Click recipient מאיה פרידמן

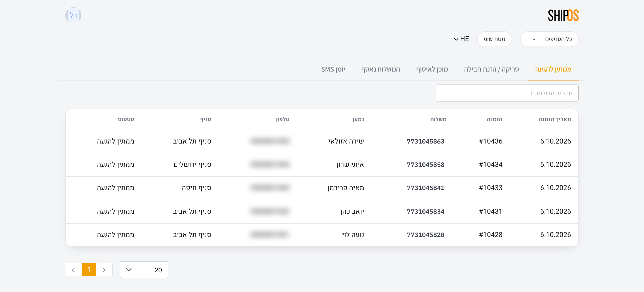[x=345, y=188]
